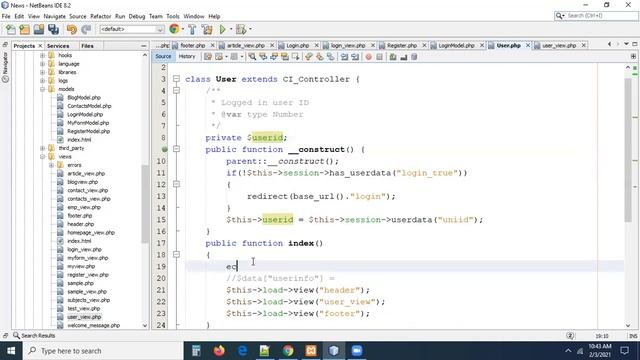Close the User.php editor tab
Viewport: 640px width, 360px height.
pos(528,45)
